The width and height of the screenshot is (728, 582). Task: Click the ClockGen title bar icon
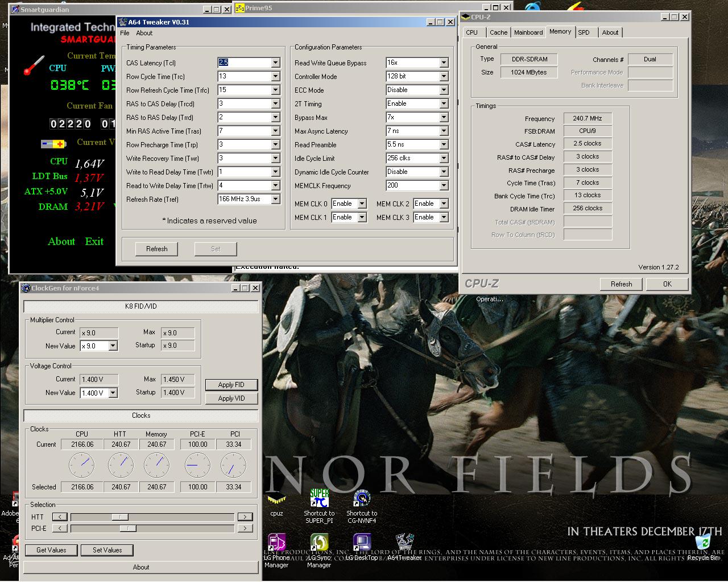click(26, 288)
